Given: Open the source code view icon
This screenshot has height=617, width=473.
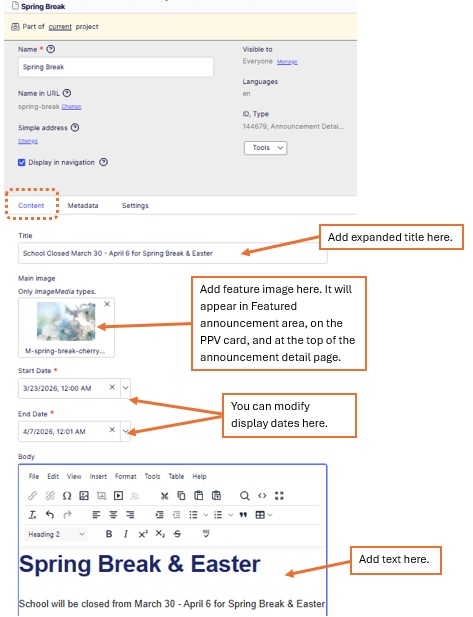Looking at the screenshot, I should 262,495.
